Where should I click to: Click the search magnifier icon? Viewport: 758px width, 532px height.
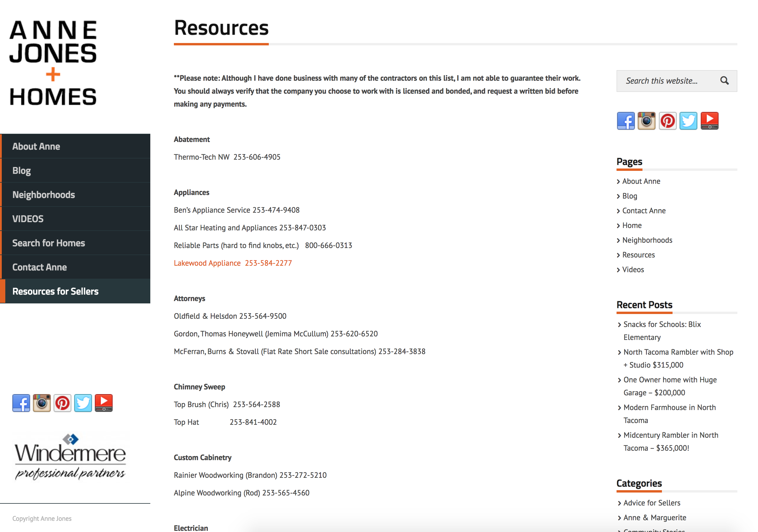tap(724, 80)
